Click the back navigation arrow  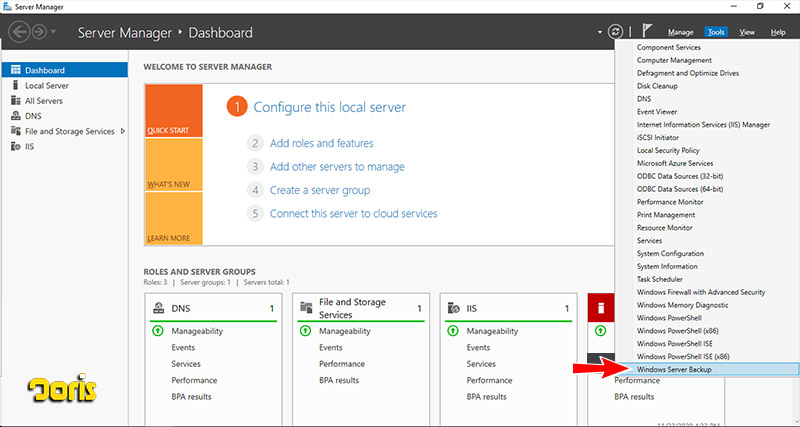click(19, 33)
